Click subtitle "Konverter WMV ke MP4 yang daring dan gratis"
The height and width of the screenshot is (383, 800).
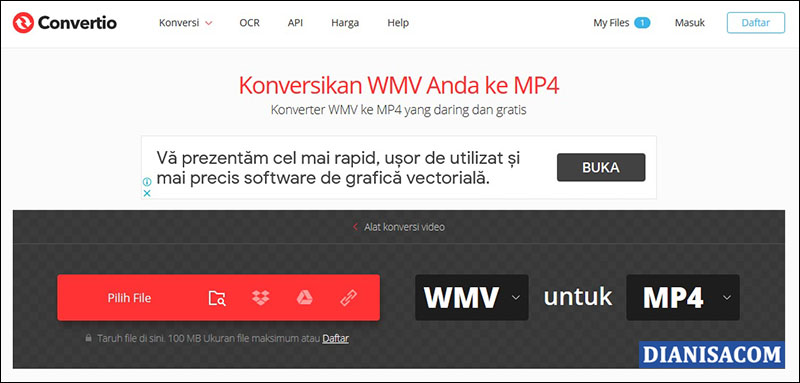[x=399, y=110]
